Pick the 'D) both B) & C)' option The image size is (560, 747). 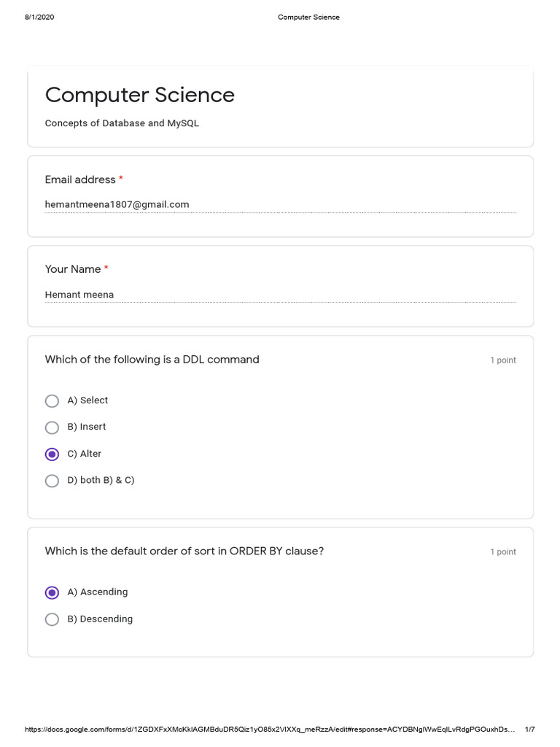point(52,481)
